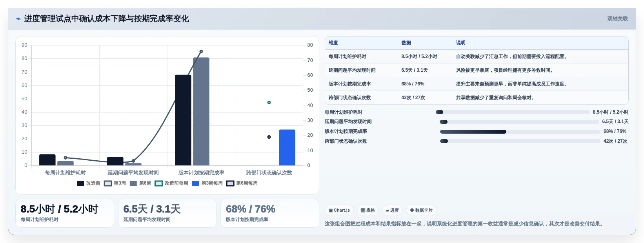Click progress bar for 延期问题平均发现时间
The image size is (644, 243).
519,122
